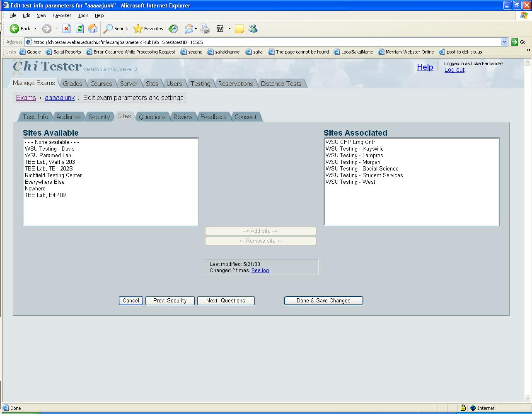
Task: Switch to the Reservations tab
Action: 235,83
